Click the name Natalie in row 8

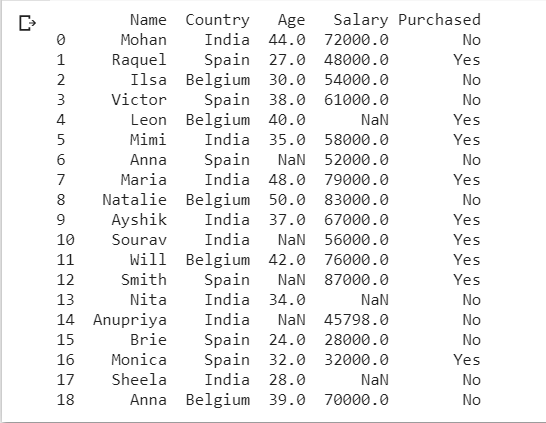pos(134,200)
